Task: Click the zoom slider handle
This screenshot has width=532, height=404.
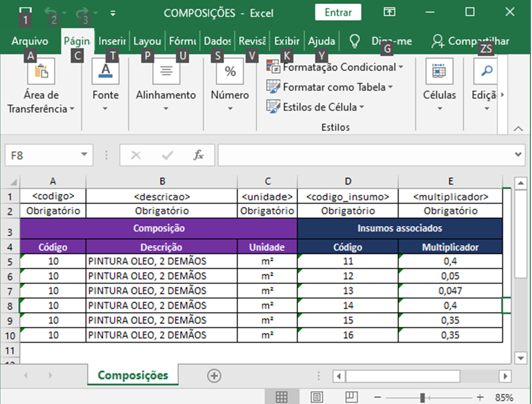Action: pyautogui.click(x=422, y=397)
